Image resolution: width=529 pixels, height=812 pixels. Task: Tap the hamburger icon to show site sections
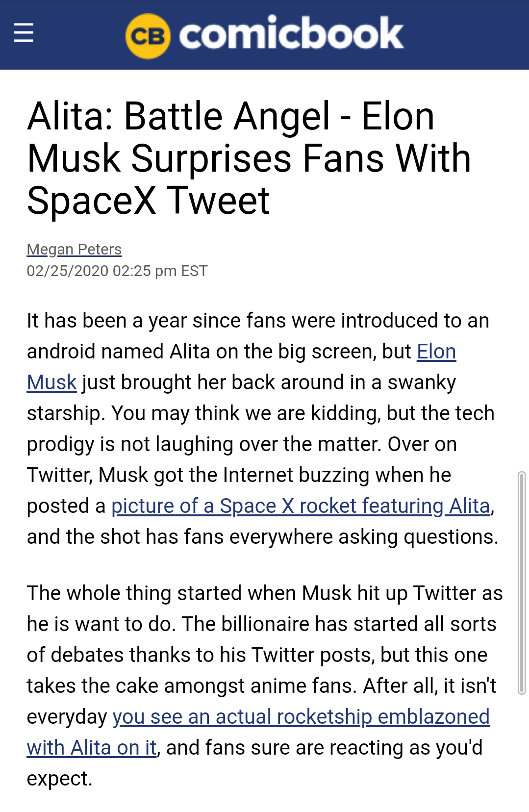click(x=23, y=33)
